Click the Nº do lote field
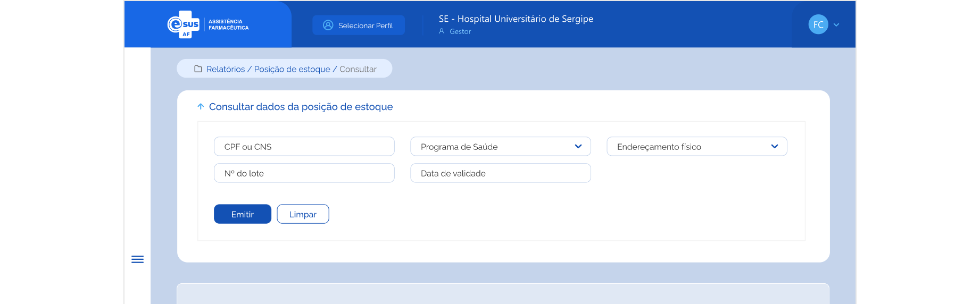The image size is (980, 304). [x=304, y=173]
